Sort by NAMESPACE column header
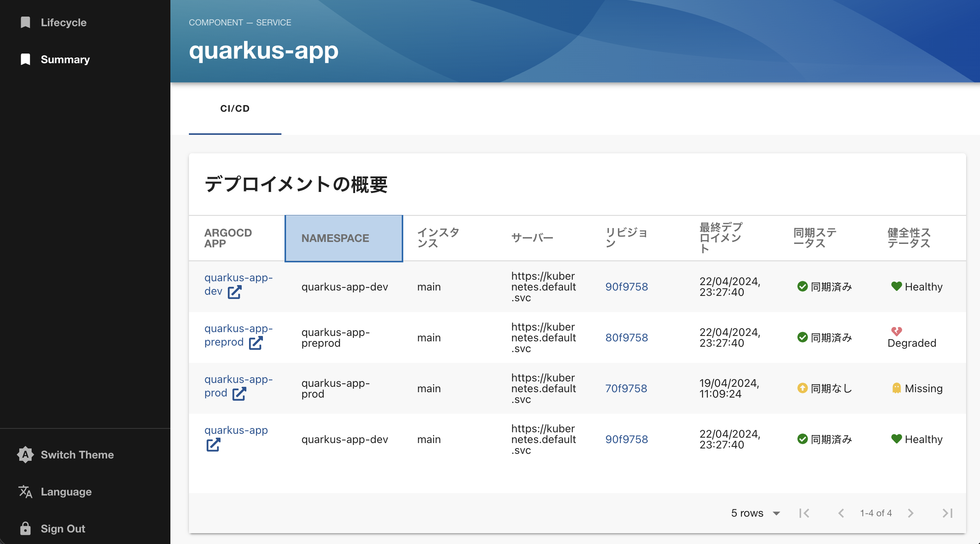Viewport: 980px width, 544px height. pos(335,238)
